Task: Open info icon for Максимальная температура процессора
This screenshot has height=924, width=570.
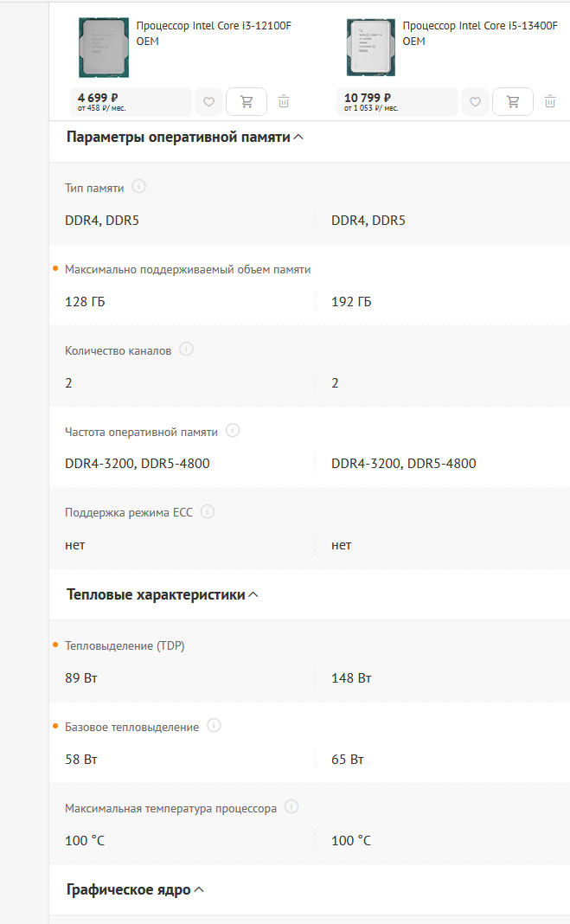Action: coord(291,807)
